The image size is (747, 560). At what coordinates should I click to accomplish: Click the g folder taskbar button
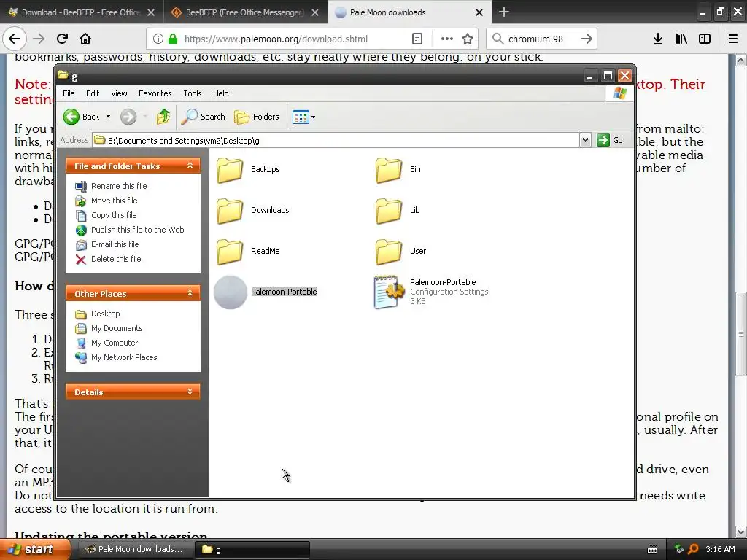[252, 549]
